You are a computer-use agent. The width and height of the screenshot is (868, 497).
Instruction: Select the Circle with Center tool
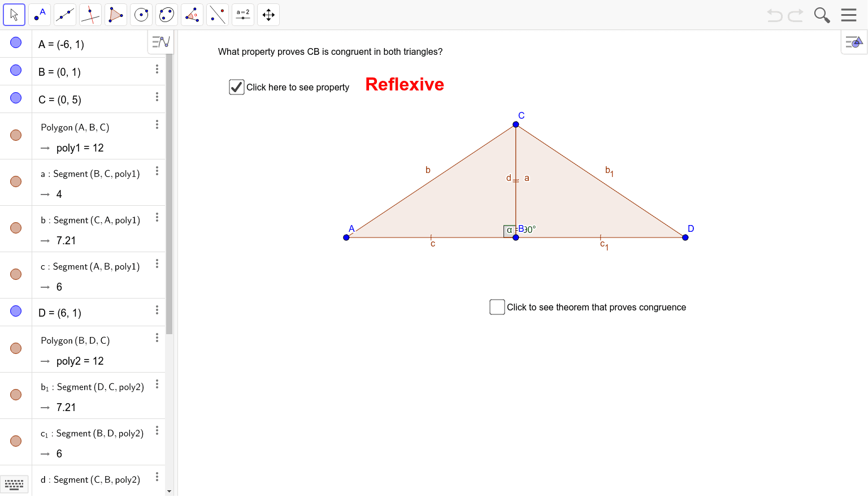[x=141, y=14]
